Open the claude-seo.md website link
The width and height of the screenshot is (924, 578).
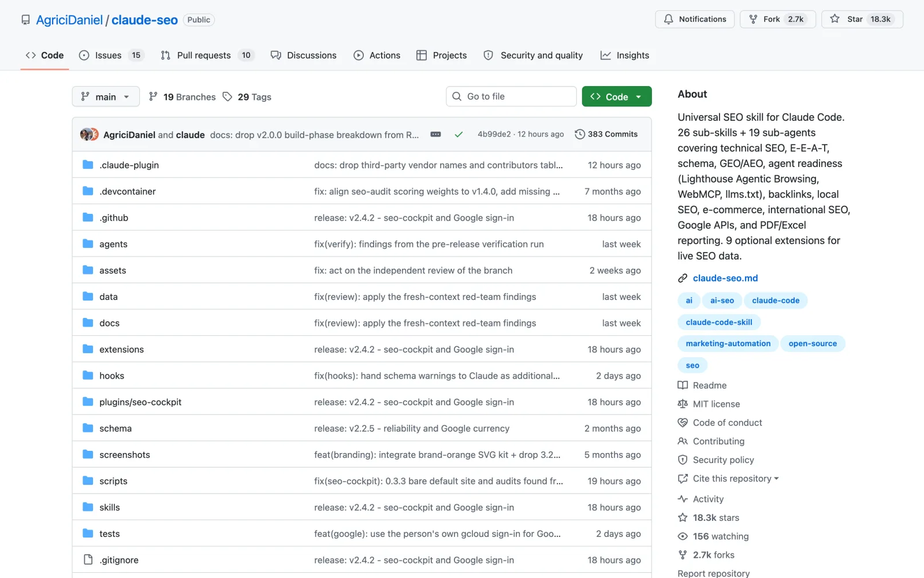[725, 278]
